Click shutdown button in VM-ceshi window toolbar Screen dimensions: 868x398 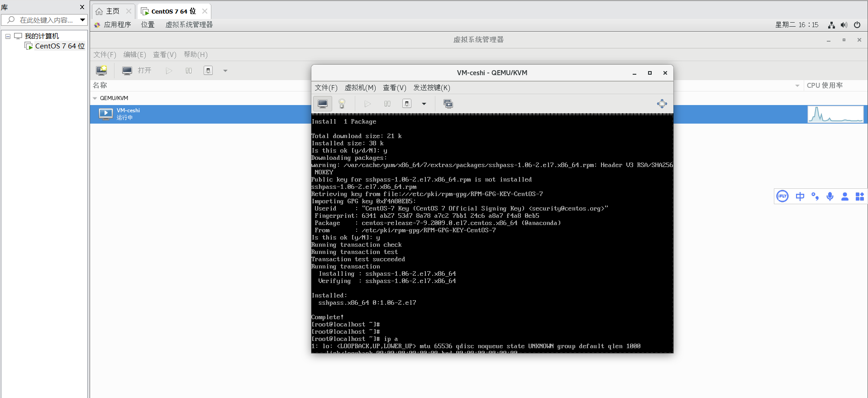point(407,104)
